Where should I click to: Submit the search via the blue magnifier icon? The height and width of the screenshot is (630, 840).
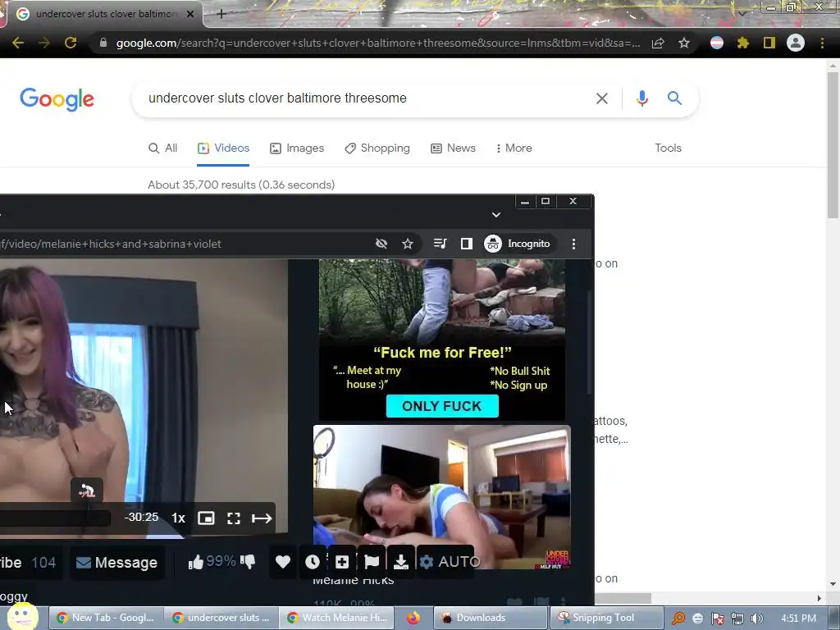tap(674, 98)
